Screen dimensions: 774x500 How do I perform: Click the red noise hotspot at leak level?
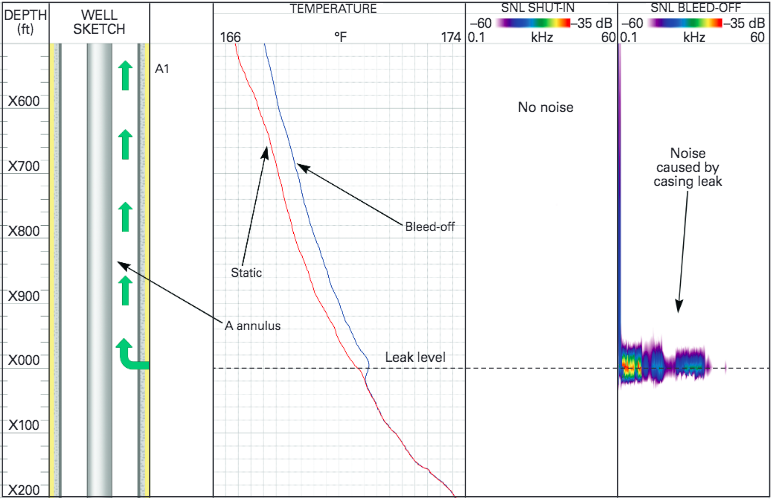(x=628, y=367)
